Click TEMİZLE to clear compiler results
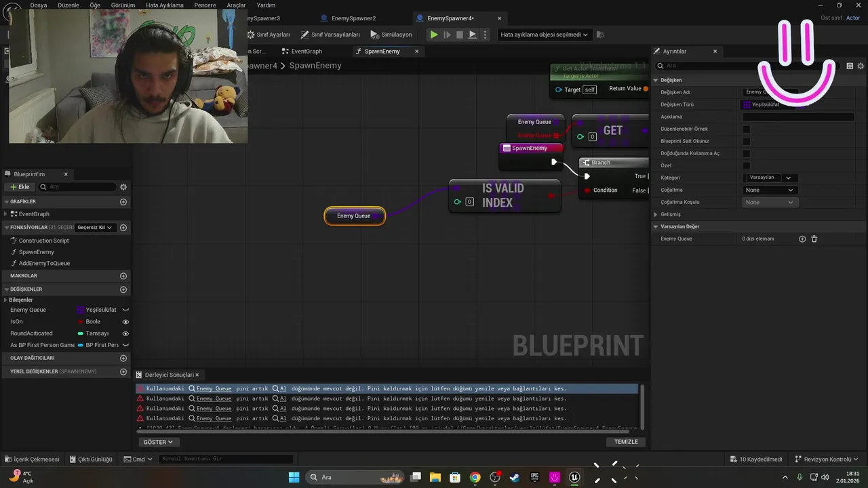 pyautogui.click(x=626, y=442)
